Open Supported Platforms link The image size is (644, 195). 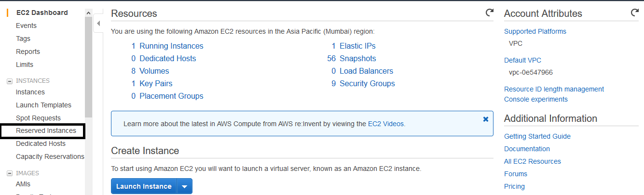[x=535, y=31]
